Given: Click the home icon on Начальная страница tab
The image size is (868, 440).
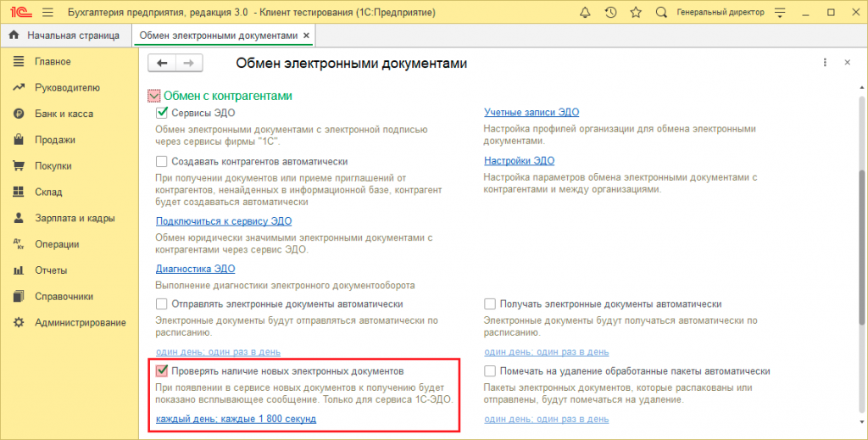Looking at the screenshot, I should (14, 35).
